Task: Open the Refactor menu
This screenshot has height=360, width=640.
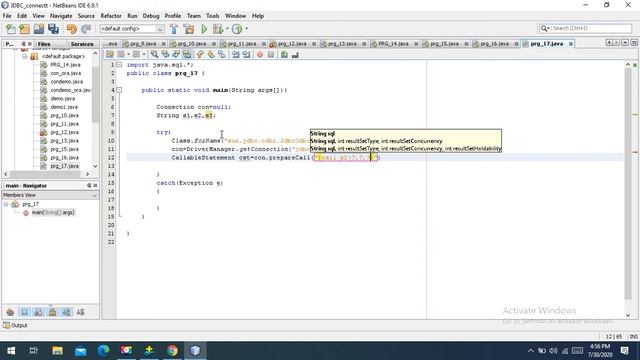Action: click(x=111, y=16)
